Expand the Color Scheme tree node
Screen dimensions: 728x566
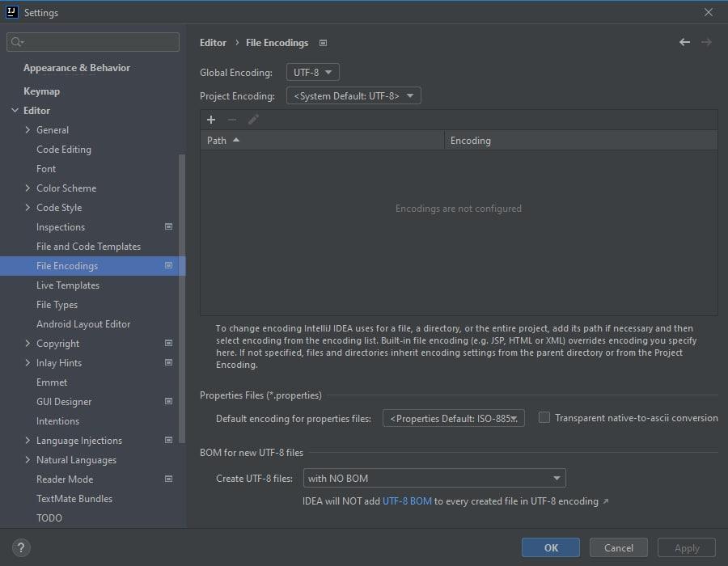tap(28, 188)
